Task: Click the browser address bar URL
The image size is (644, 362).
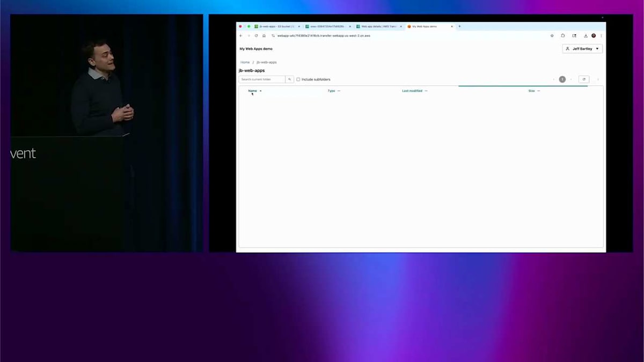Action: pyautogui.click(x=324, y=36)
